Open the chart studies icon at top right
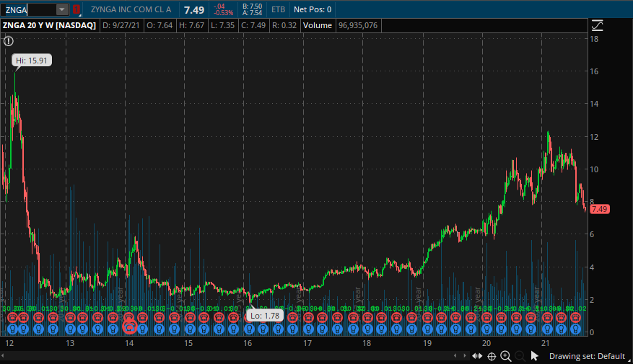 click(x=597, y=26)
